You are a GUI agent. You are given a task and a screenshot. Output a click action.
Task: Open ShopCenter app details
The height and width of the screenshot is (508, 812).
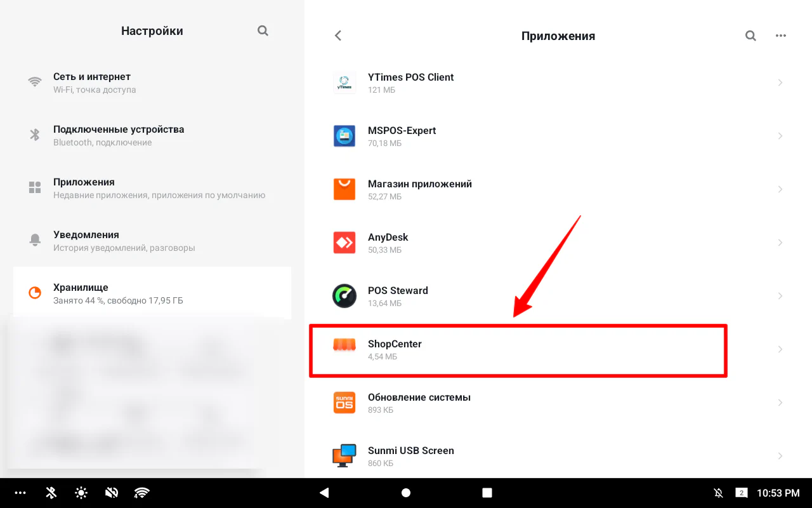(x=558, y=349)
